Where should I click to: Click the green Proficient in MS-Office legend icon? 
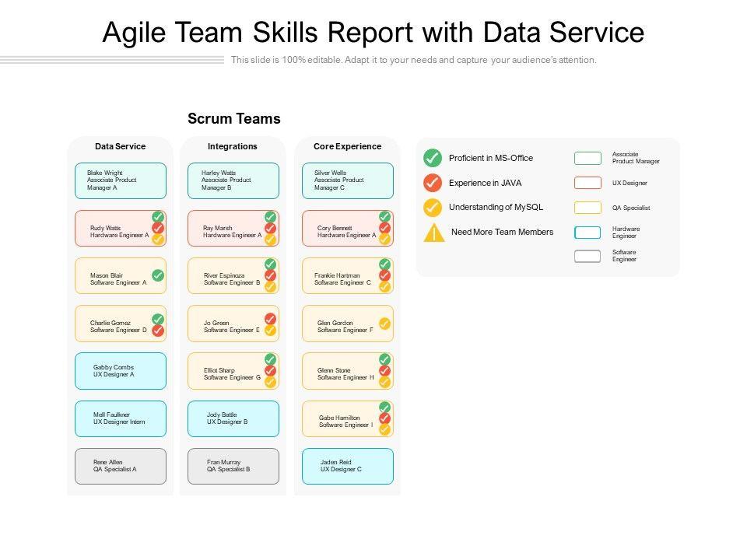[x=433, y=158]
